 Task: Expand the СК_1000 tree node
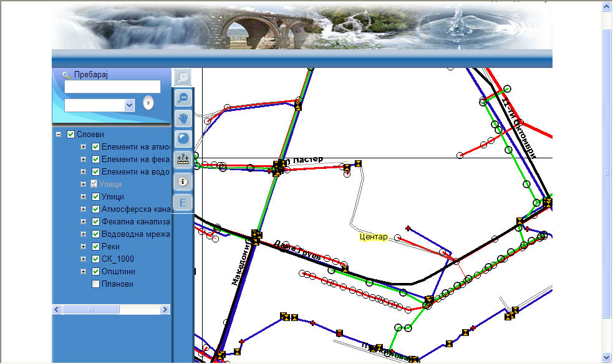click(84, 259)
